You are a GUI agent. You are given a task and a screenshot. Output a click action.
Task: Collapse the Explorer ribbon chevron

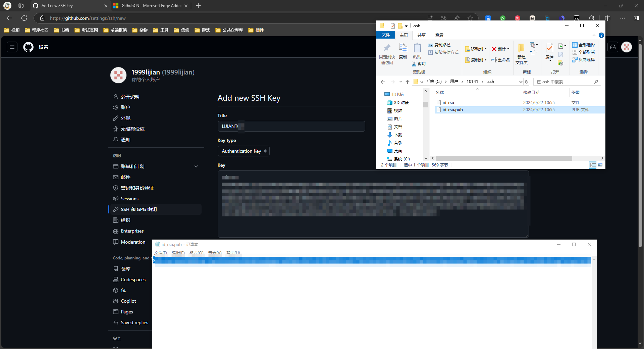[594, 35]
